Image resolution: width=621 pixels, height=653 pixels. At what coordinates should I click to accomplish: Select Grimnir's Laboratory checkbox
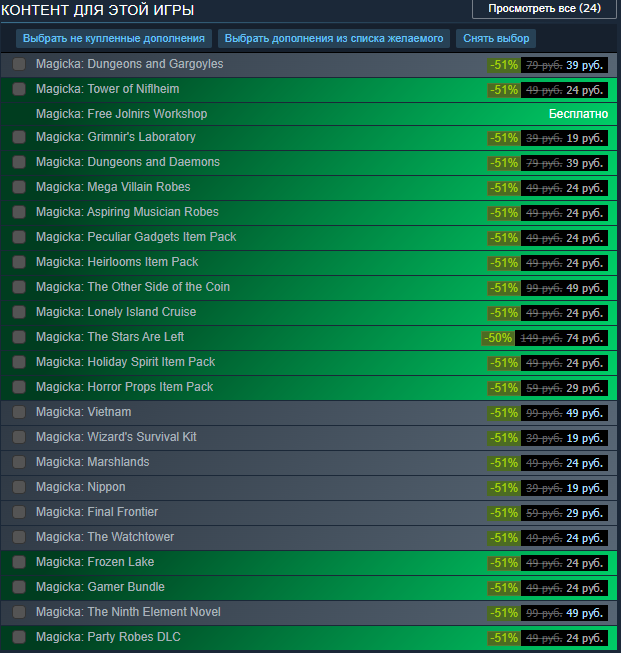pyautogui.click(x=19, y=137)
